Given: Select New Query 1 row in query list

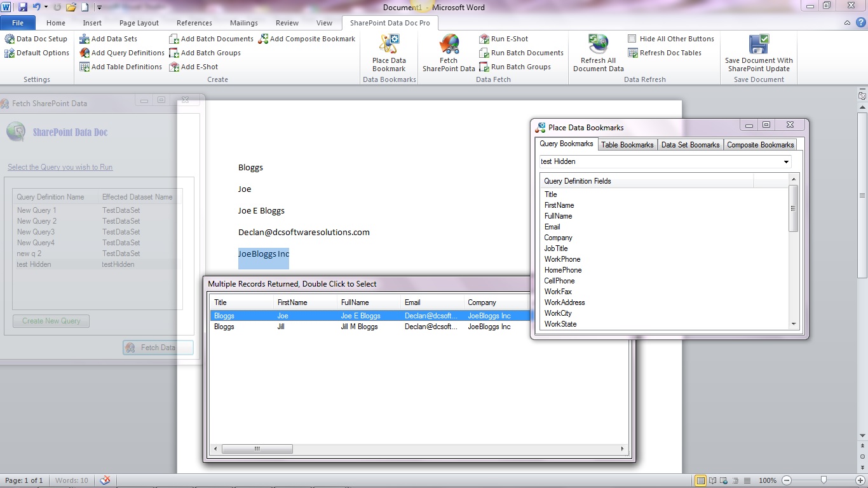Looking at the screenshot, I should (x=98, y=210).
